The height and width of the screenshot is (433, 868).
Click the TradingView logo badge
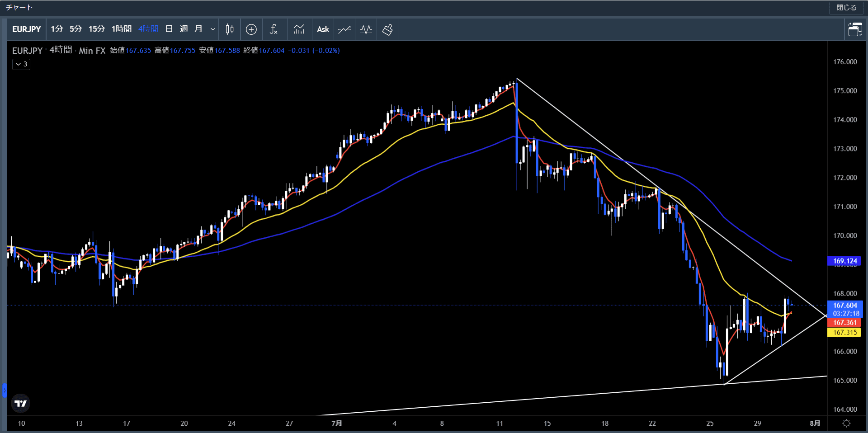21,403
